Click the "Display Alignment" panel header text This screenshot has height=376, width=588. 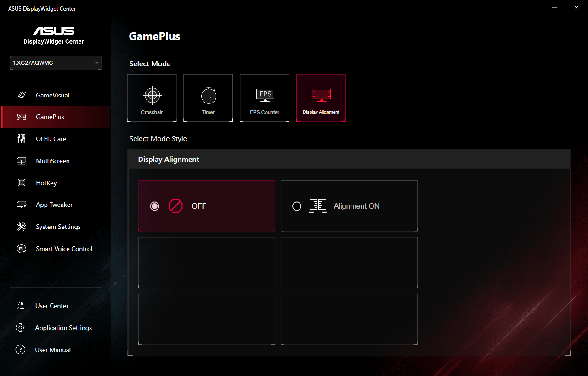[169, 160]
